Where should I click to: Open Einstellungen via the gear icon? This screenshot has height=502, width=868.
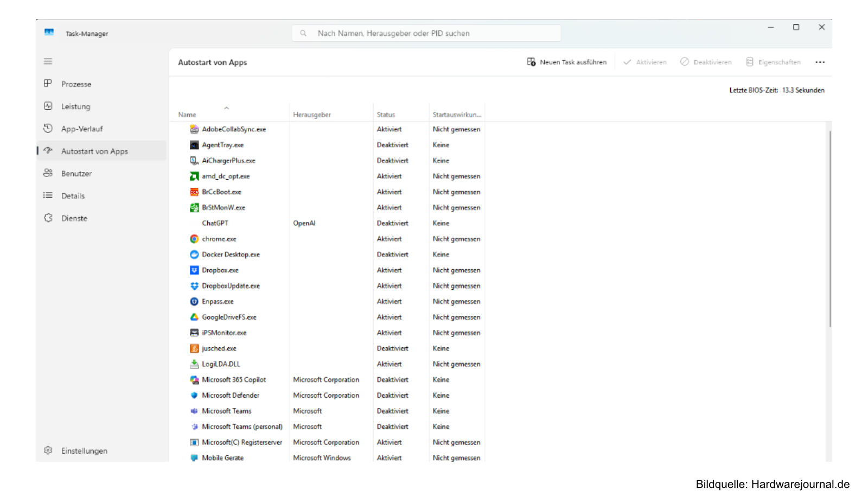pos(48,450)
